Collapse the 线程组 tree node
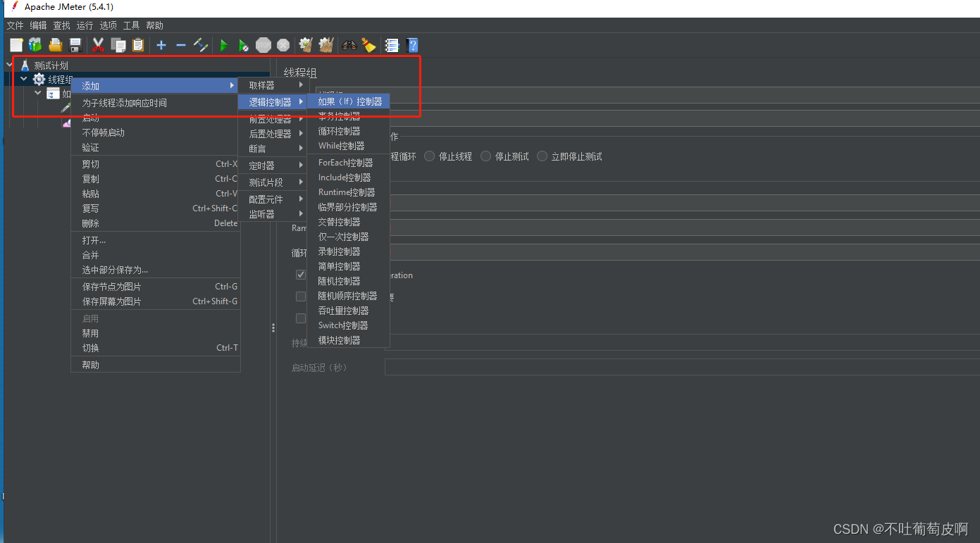Screen dimensions: 980x543 [x=24, y=79]
